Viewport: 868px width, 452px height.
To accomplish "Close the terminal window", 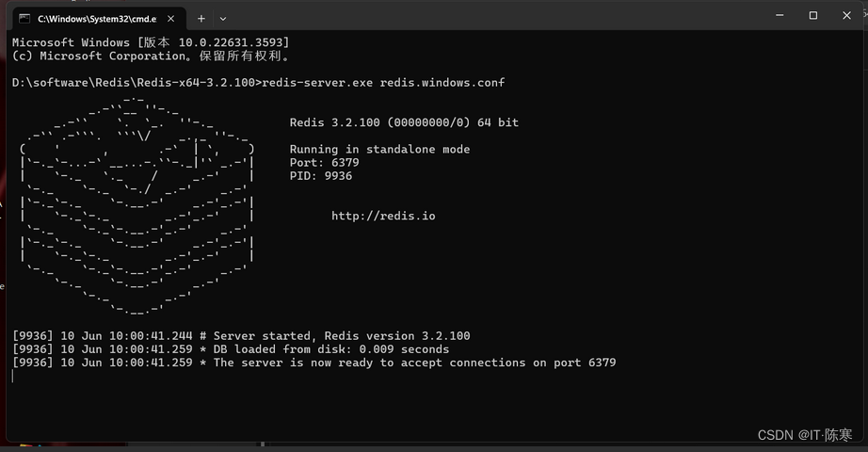I will [x=846, y=15].
